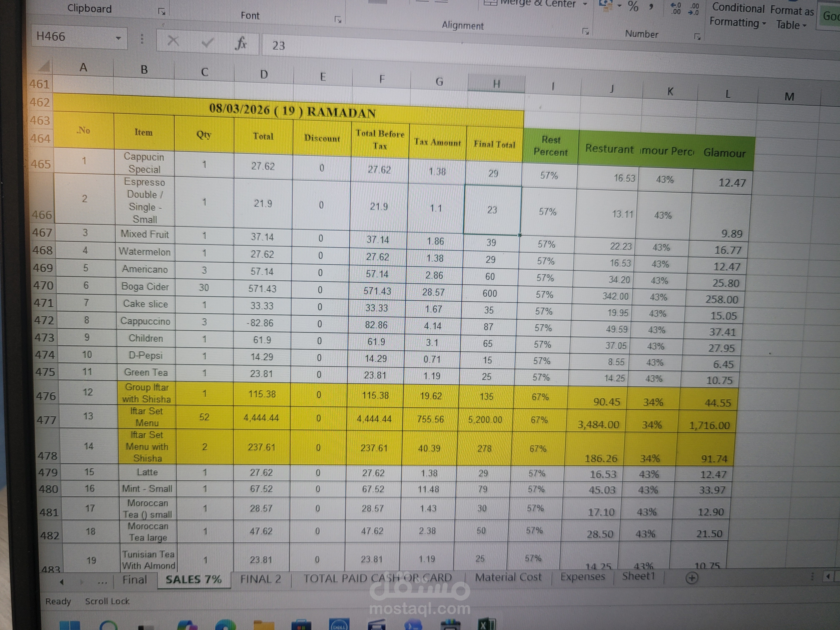840x630 pixels.
Task: Open the Number format dialog launcher
Action: tap(697, 36)
